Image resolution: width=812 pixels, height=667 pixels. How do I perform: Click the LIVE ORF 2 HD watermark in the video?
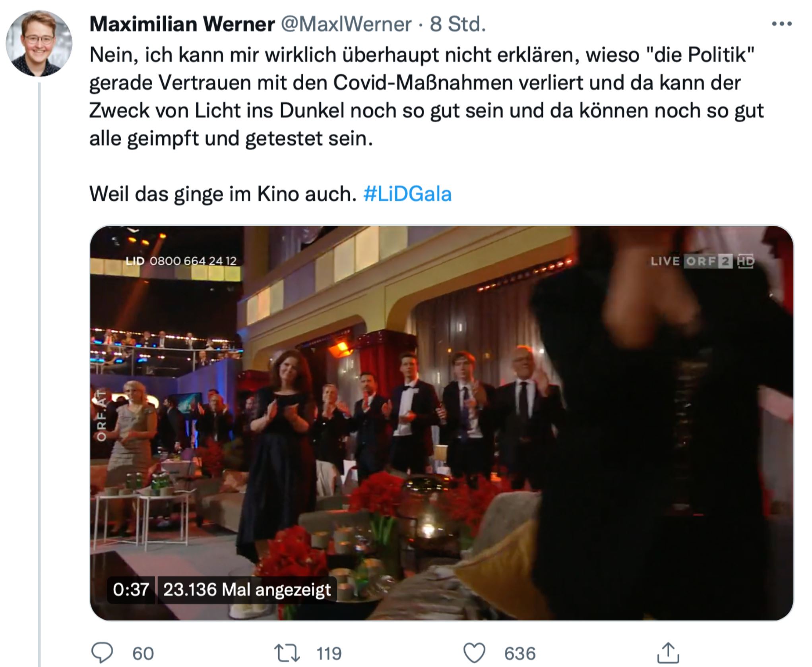coord(703,261)
